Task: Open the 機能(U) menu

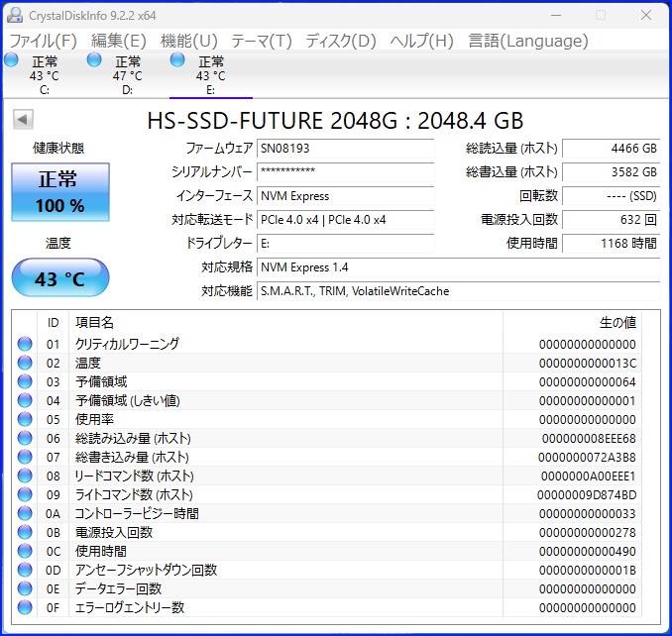Action: pyautogui.click(x=188, y=41)
